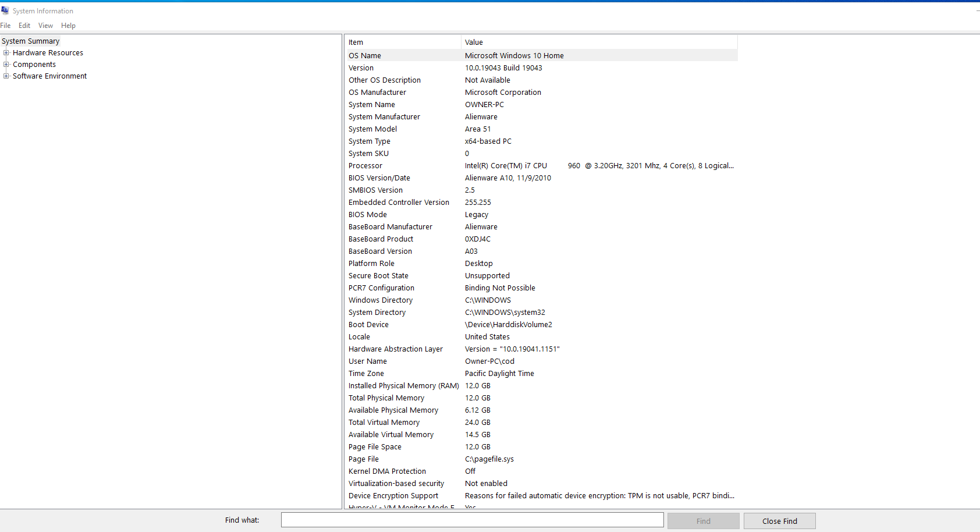The height and width of the screenshot is (532, 980).
Task: Open the File menu
Action: tap(5, 26)
